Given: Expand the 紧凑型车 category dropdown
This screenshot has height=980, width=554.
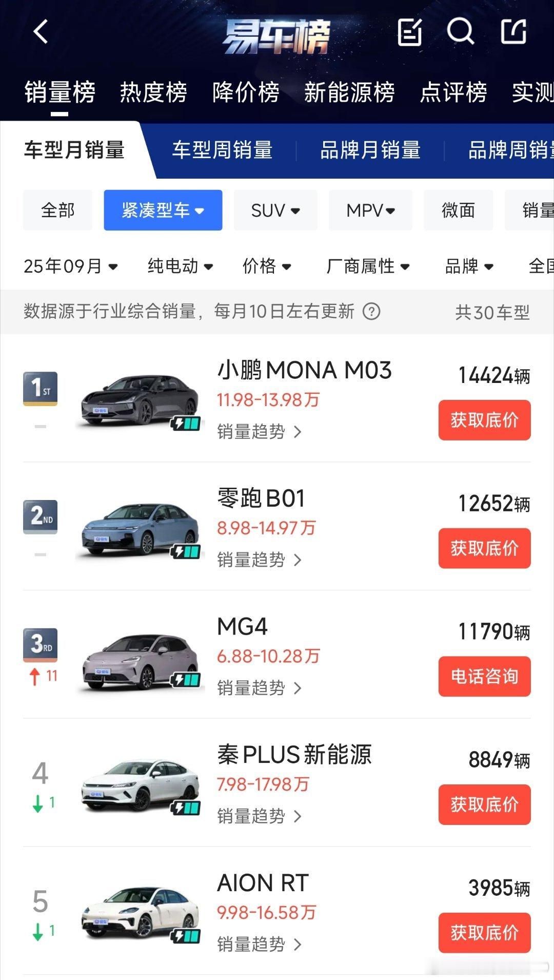Looking at the screenshot, I should point(163,210).
